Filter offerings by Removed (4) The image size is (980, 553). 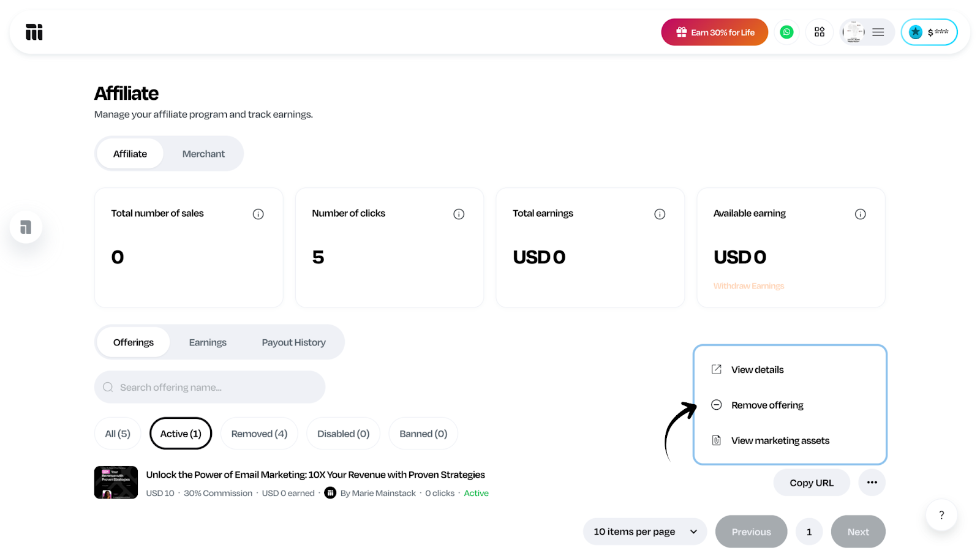click(259, 434)
